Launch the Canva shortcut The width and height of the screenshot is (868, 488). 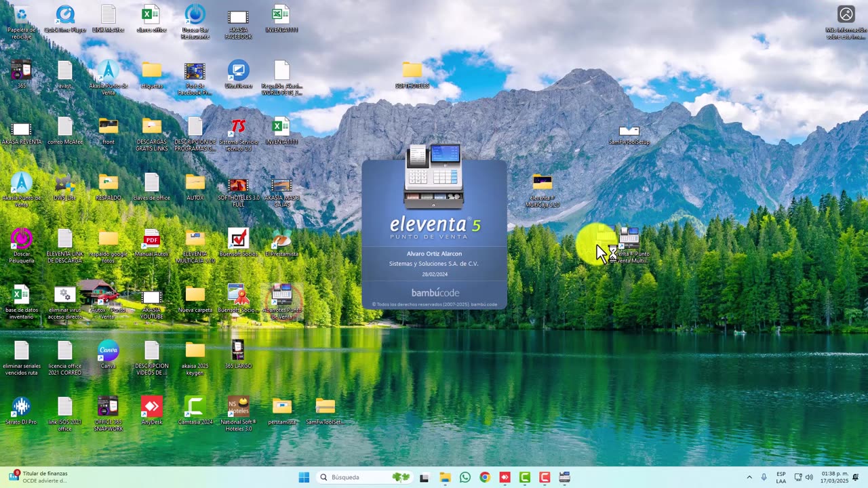click(108, 355)
